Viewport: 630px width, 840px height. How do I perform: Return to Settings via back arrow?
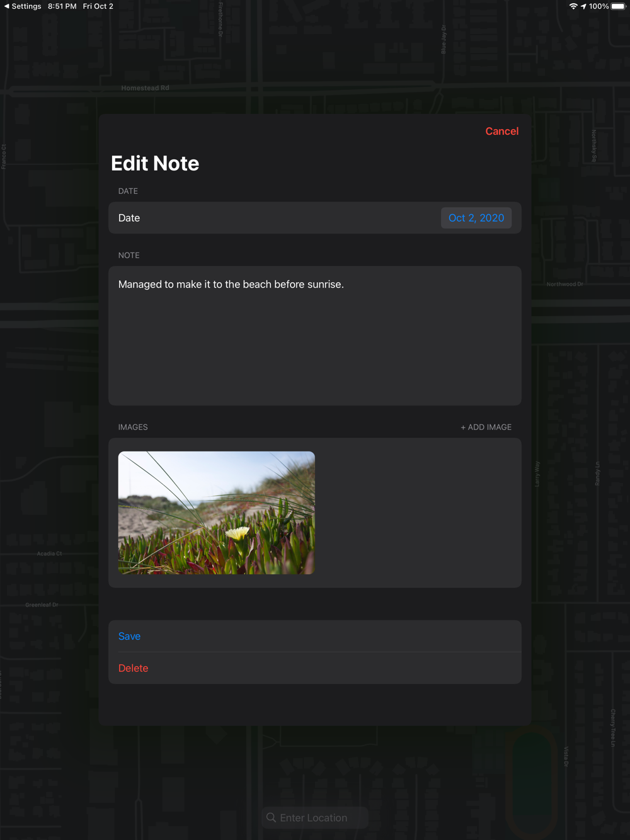[x=23, y=6]
